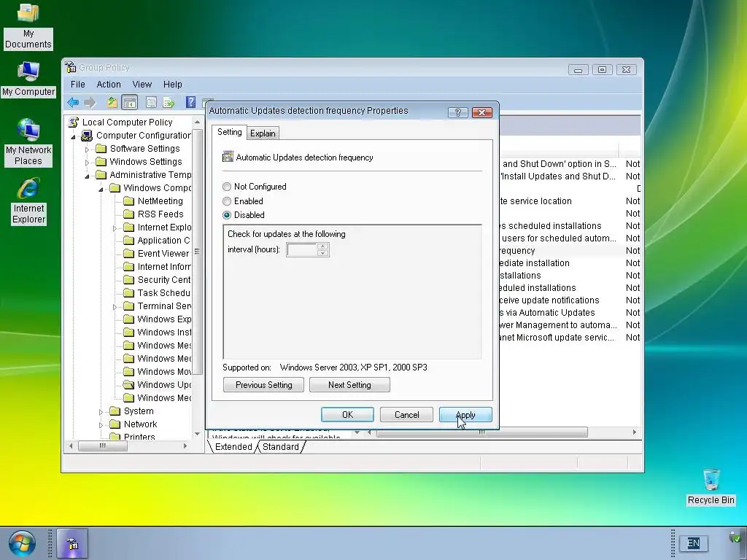Open the Recycle Bin desktop icon
This screenshot has height=560, width=747.
coord(711,486)
